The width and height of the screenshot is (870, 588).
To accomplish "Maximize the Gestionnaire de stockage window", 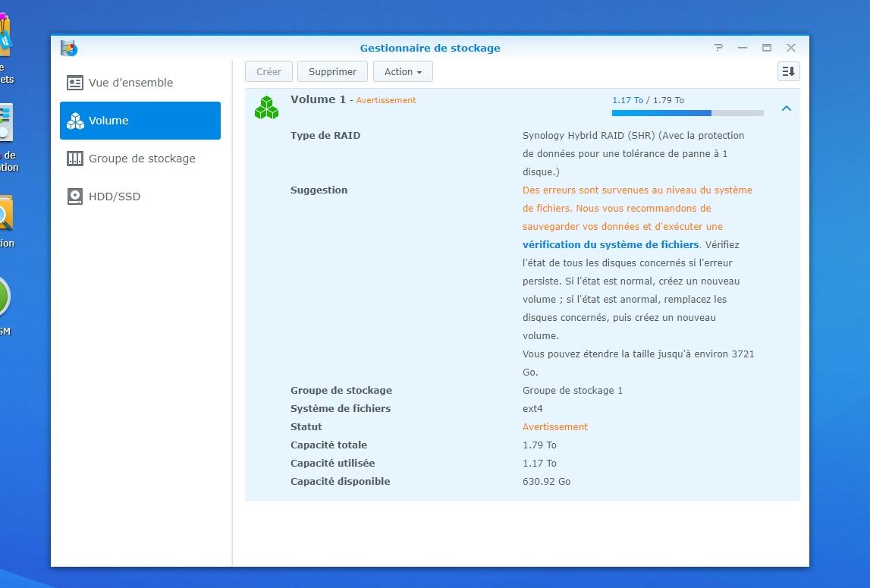I will pos(767,48).
